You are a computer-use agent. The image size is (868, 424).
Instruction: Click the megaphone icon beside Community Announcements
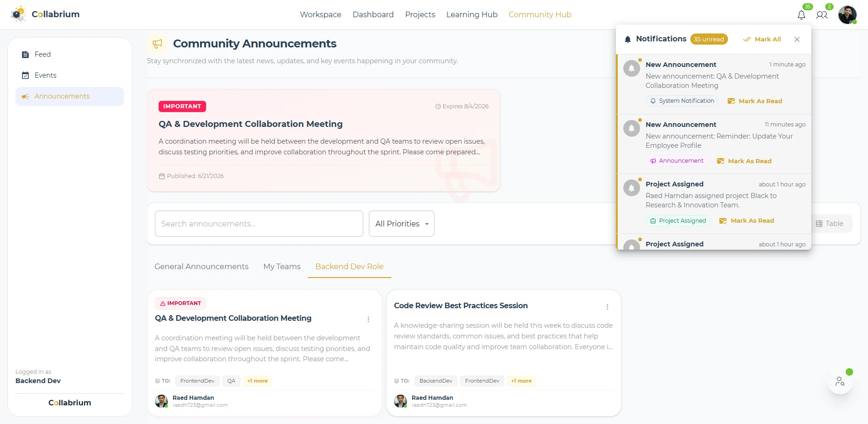pyautogui.click(x=157, y=44)
